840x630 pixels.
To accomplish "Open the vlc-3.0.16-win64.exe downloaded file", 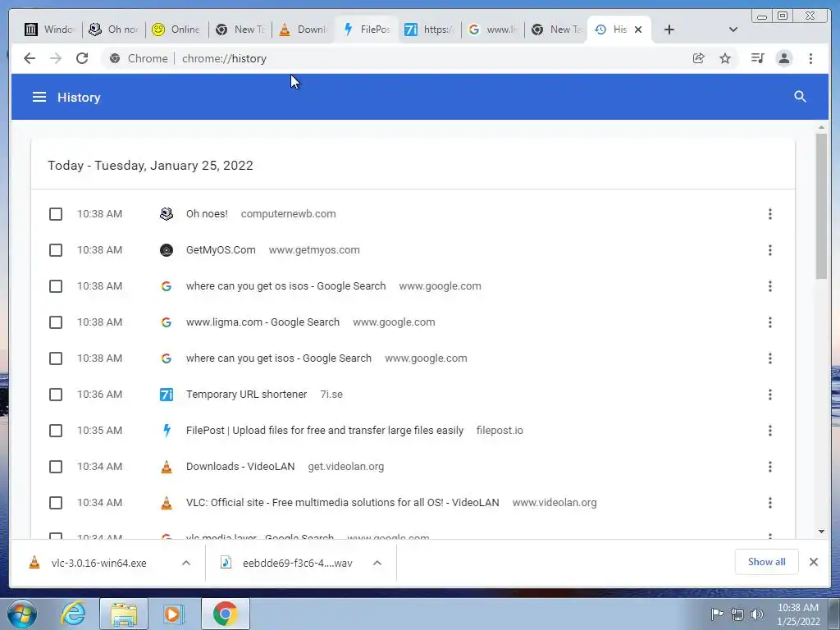I will (98, 563).
